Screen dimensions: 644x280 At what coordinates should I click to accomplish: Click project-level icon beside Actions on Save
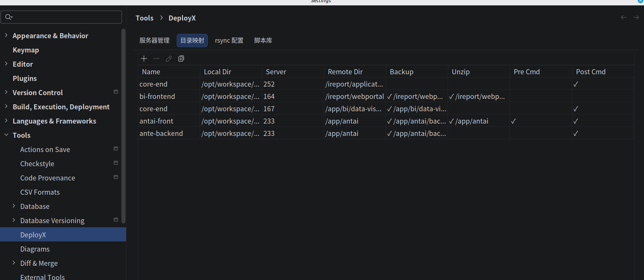tap(116, 149)
